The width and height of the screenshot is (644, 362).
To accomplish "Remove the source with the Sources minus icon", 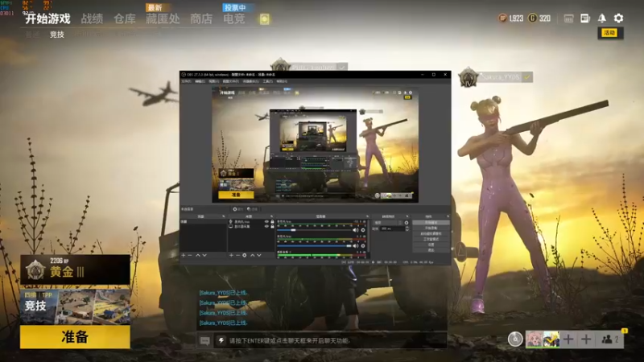I will tap(237, 255).
